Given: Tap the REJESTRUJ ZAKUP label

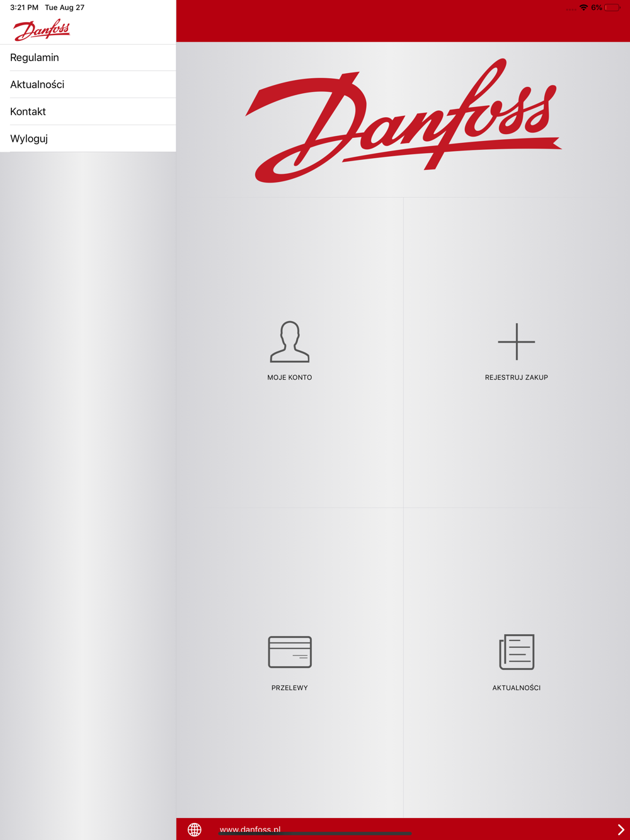Looking at the screenshot, I should [517, 377].
